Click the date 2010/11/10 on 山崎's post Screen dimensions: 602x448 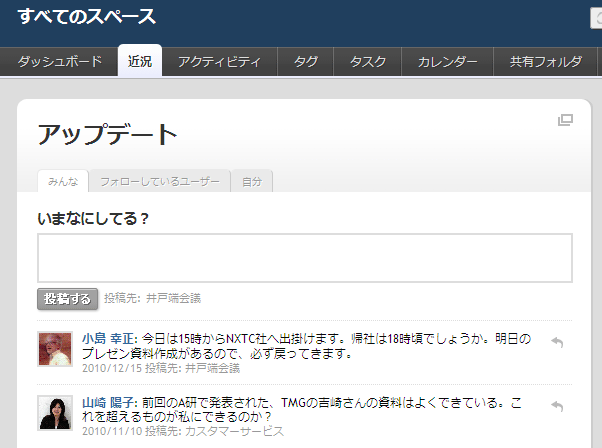pyautogui.click(x=112, y=431)
